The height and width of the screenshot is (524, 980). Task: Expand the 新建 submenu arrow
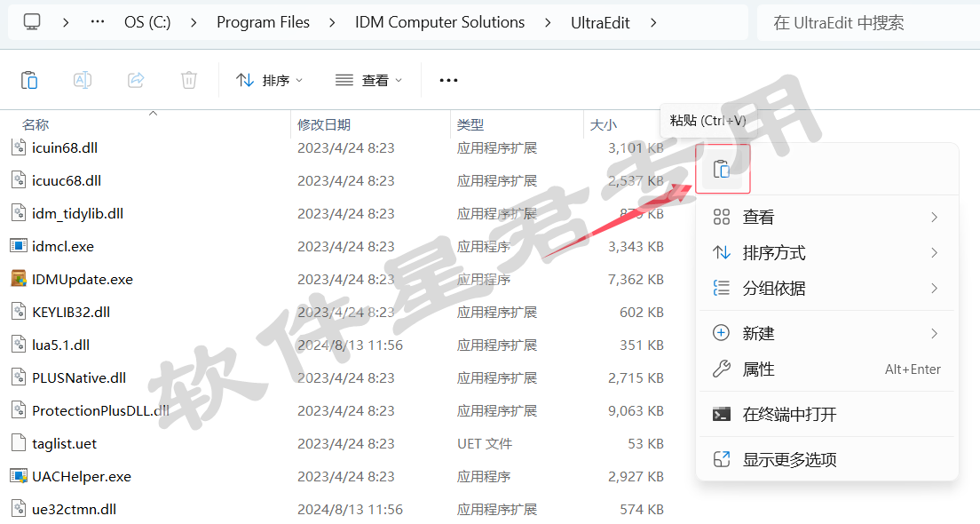(x=935, y=333)
